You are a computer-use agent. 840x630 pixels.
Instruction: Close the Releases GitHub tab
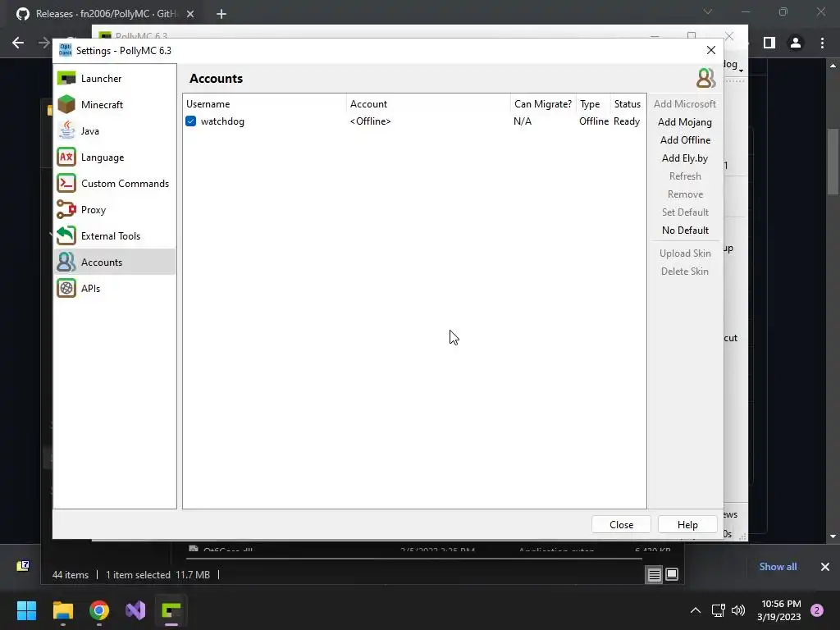click(190, 14)
